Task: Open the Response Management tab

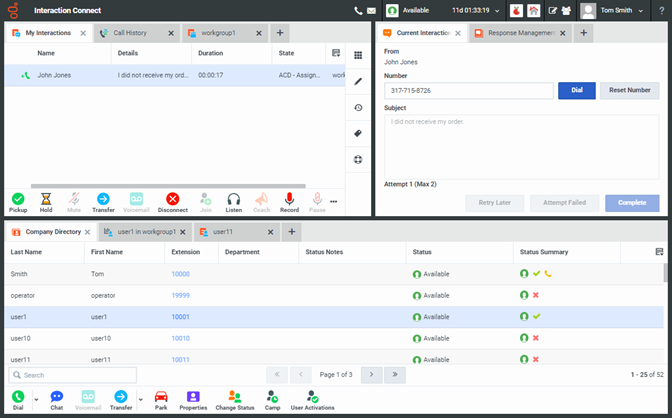Action: tap(518, 33)
